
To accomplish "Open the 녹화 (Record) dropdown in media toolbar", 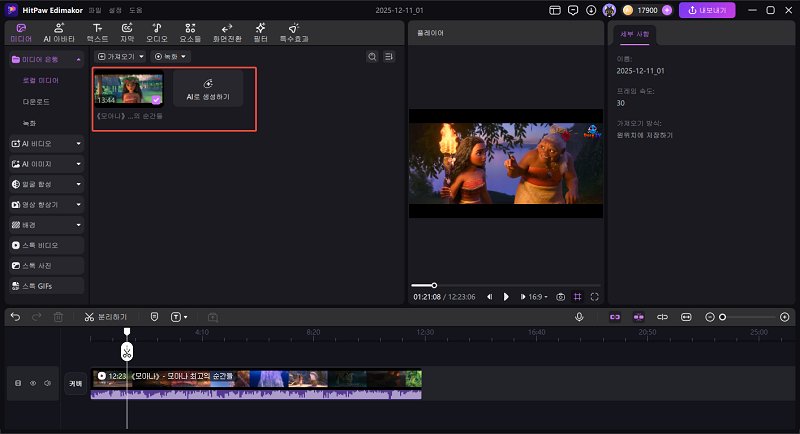I will 170,57.
